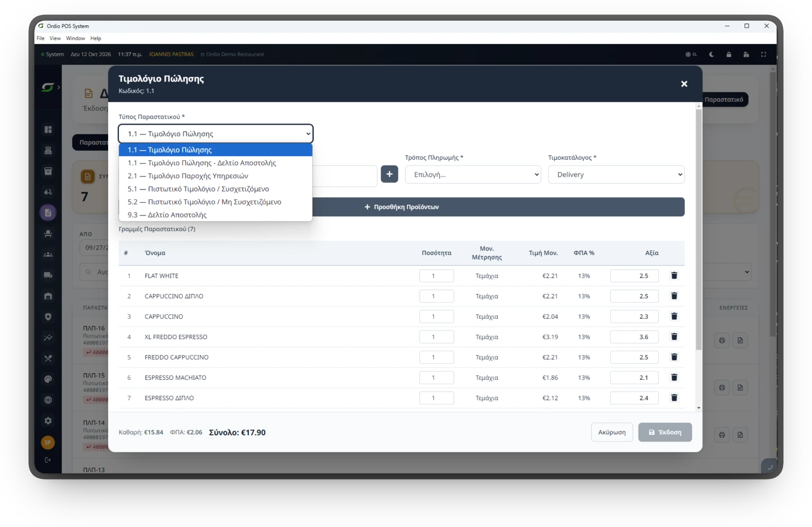The height and width of the screenshot is (527, 812).
Task: Delete the FLAT WHITE row with trash icon
Action: [674, 275]
